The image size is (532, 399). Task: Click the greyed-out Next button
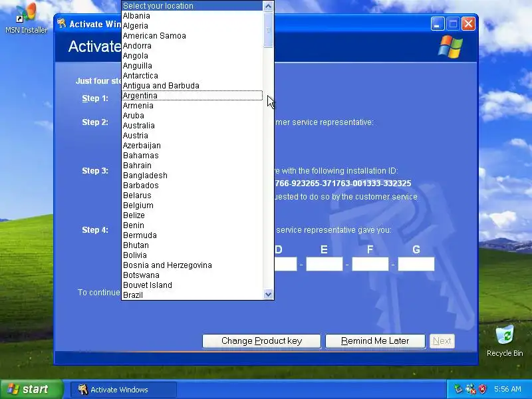pyautogui.click(x=442, y=341)
